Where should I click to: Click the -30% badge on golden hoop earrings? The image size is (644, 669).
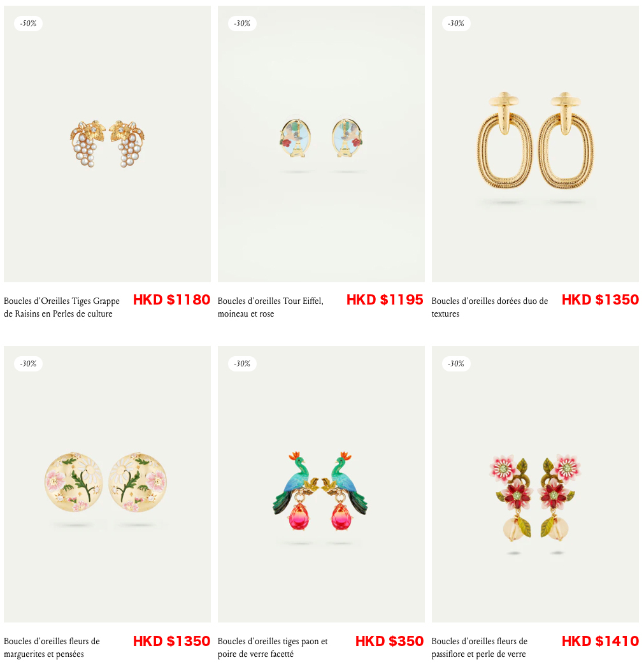coord(456,24)
